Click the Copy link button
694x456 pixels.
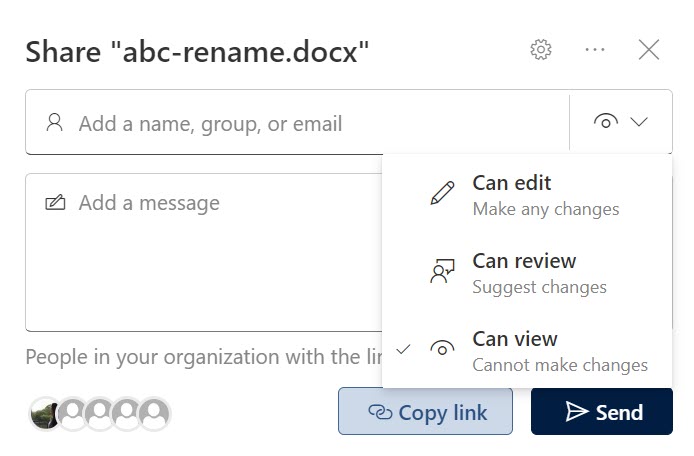pyautogui.click(x=425, y=412)
